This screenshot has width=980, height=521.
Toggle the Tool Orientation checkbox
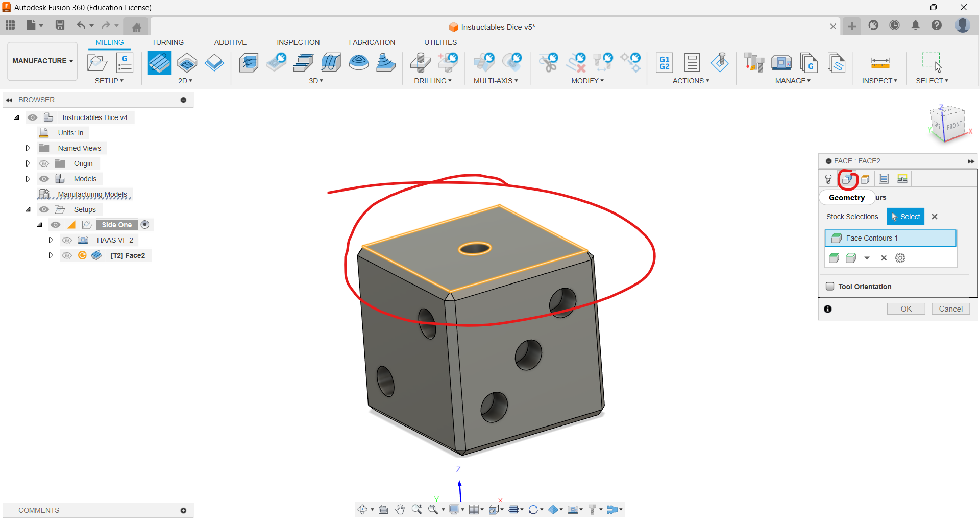tap(829, 287)
